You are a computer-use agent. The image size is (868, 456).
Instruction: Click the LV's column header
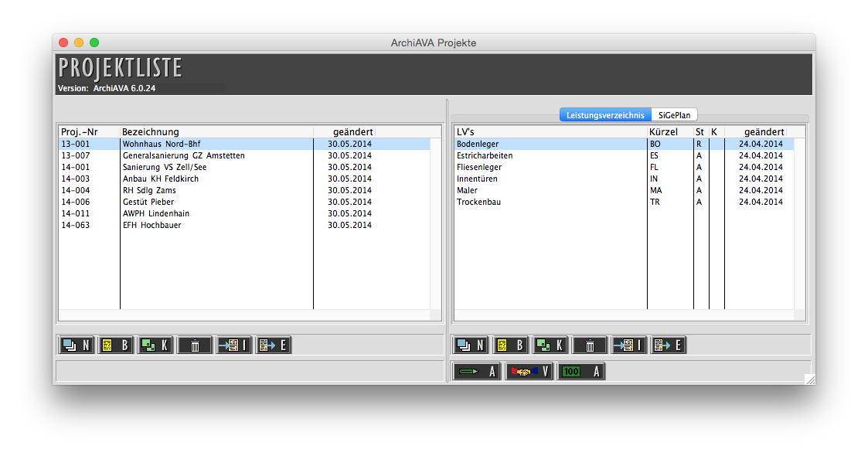pos(550,131)
